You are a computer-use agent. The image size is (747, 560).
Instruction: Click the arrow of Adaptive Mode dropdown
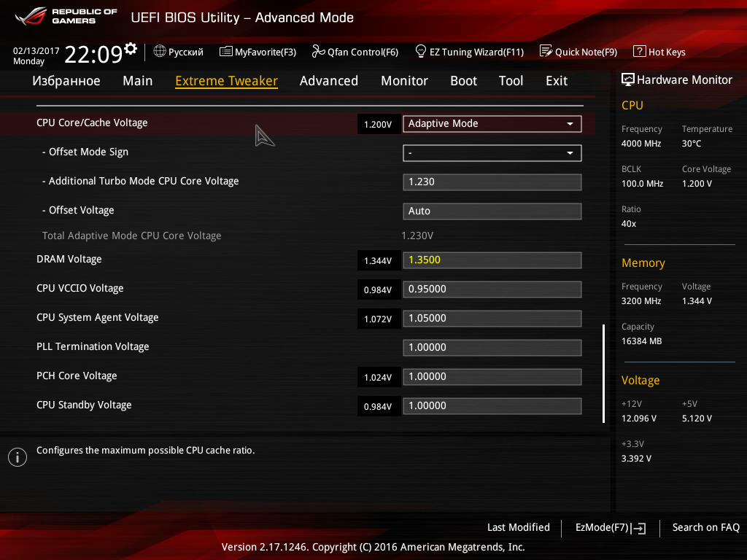click(x=570, y=124)
